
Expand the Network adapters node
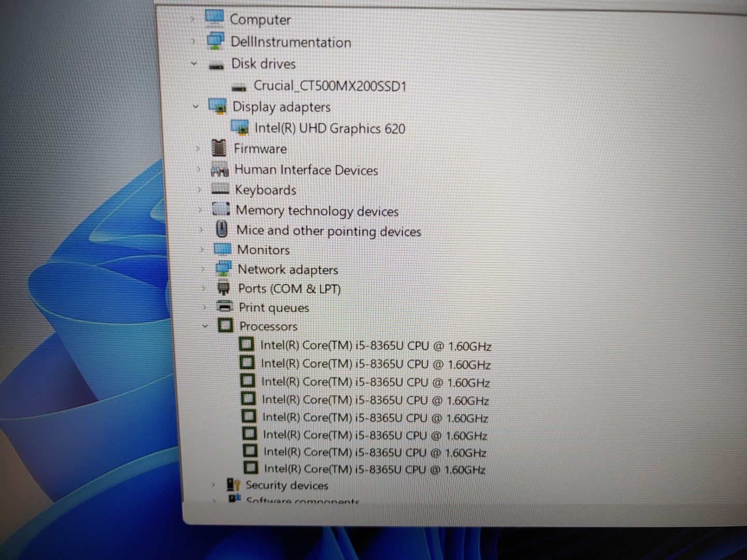[x=203, y=269]
